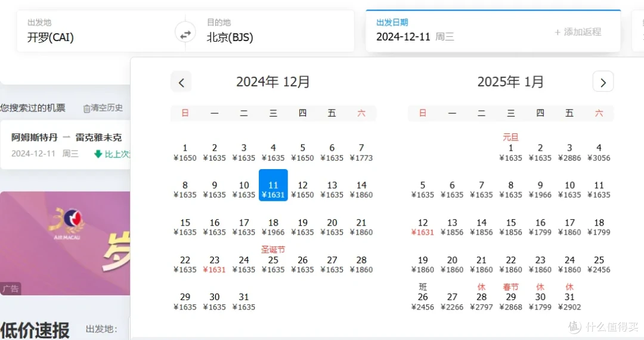
Task: Select highlighted December 11 priced ¥1631
Action: click(273, 185)
